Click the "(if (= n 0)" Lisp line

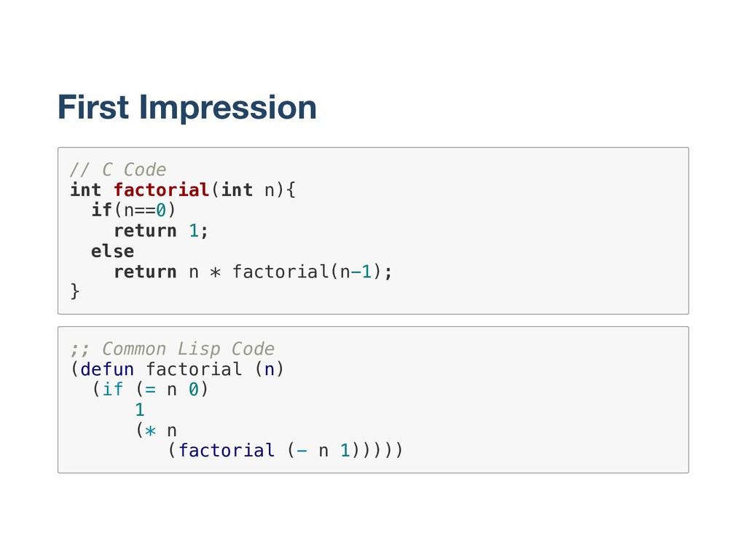[x=150, y=390]
